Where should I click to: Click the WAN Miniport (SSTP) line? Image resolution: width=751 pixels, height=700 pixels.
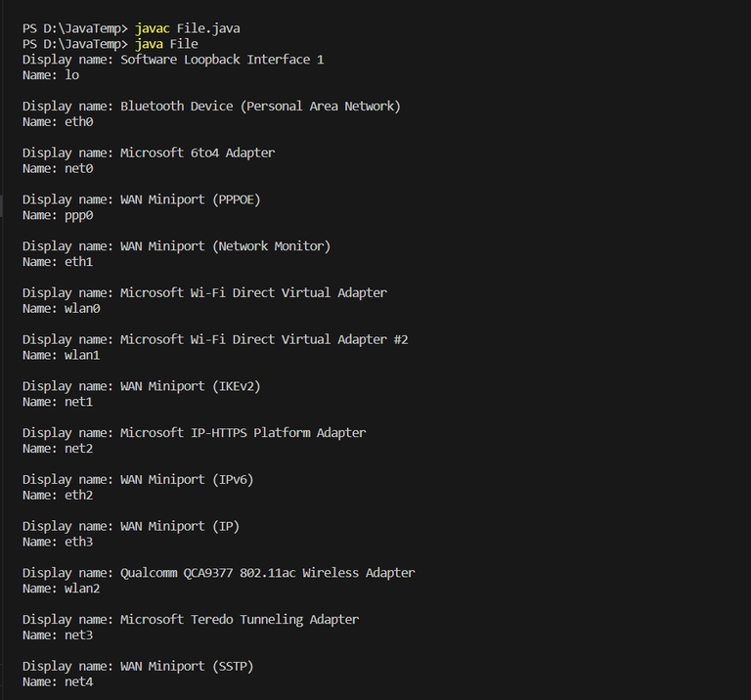138,666
